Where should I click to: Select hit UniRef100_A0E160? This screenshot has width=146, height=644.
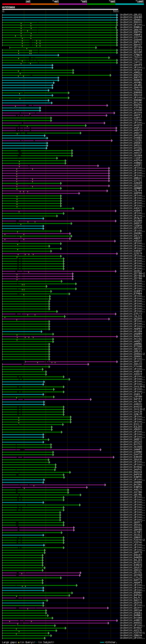(x=131, y=241)
